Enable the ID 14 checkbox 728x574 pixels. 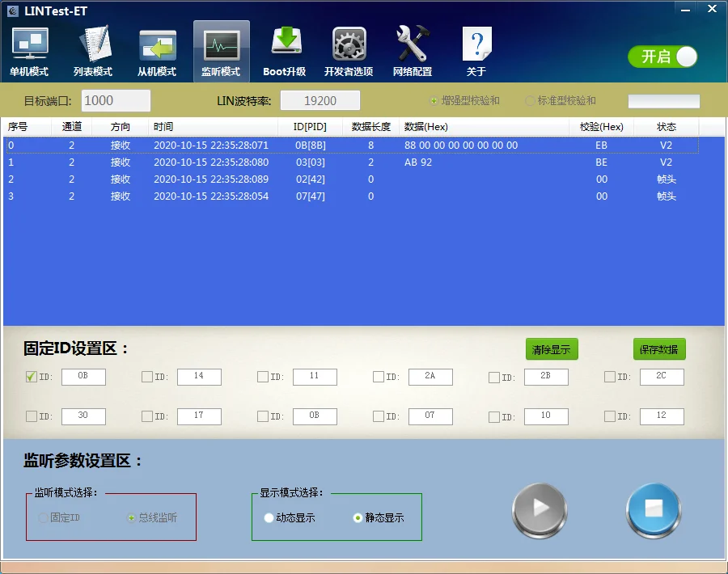coord(147,377)
